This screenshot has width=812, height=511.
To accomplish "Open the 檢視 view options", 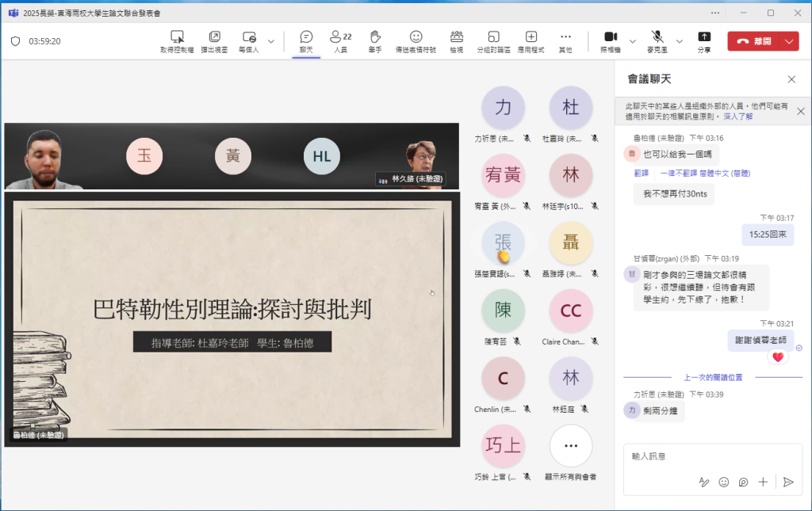I will pos(457,41).
